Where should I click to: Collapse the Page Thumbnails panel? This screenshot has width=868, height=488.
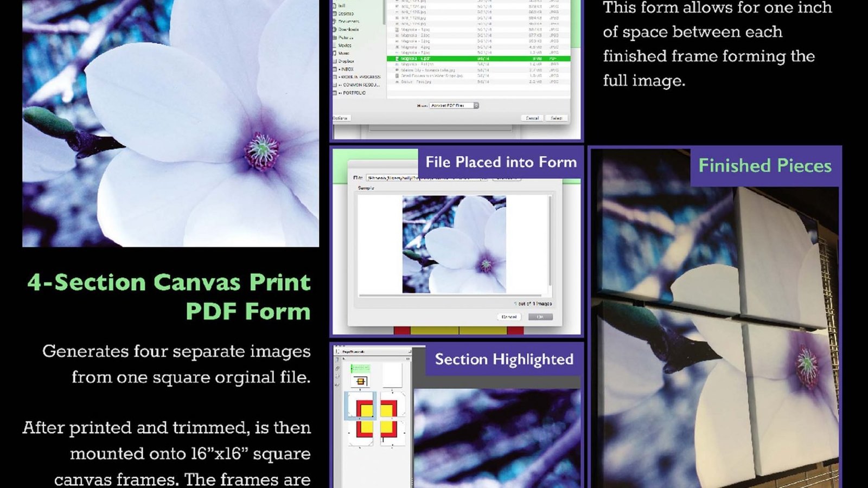(409, 351)
